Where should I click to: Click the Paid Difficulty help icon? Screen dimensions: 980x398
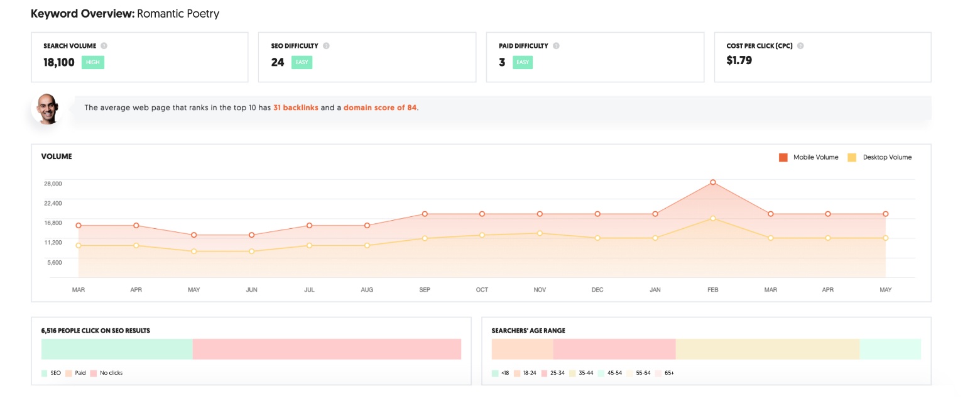[x=556, y=46]
